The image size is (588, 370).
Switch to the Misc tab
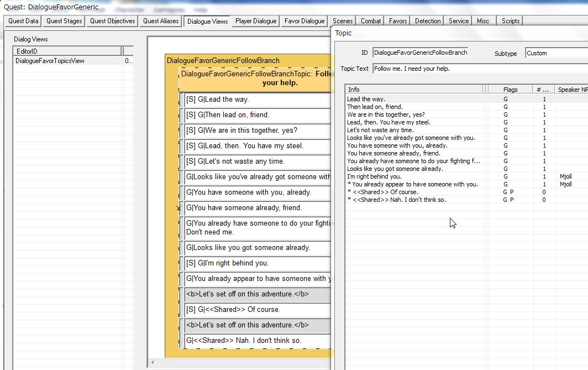[x=483, y=21]
